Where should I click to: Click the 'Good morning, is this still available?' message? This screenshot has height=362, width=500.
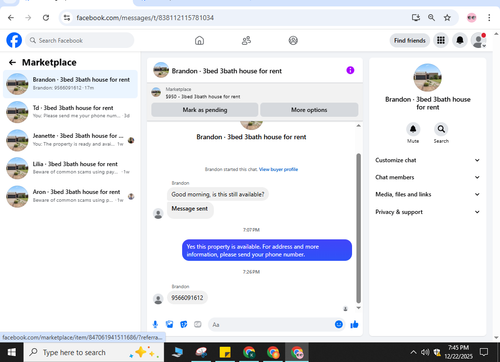point(218,194)
